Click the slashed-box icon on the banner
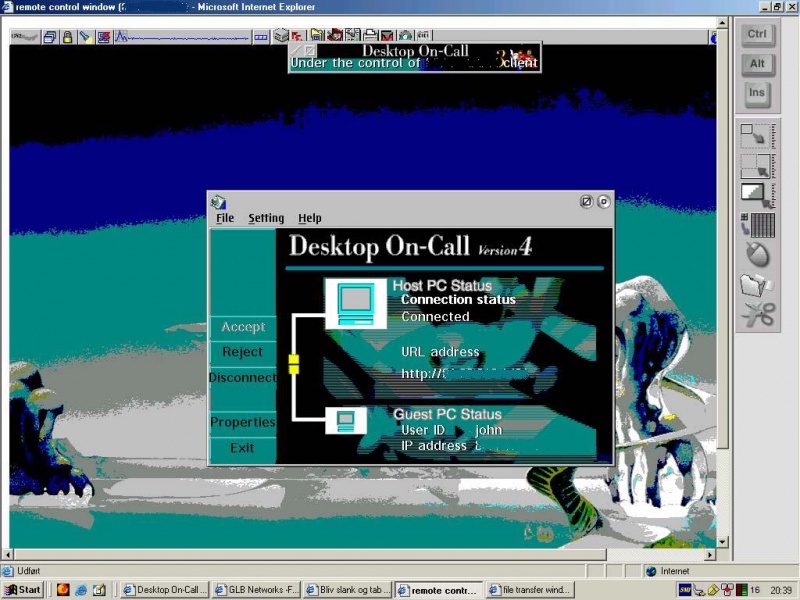 pos(310,51)
